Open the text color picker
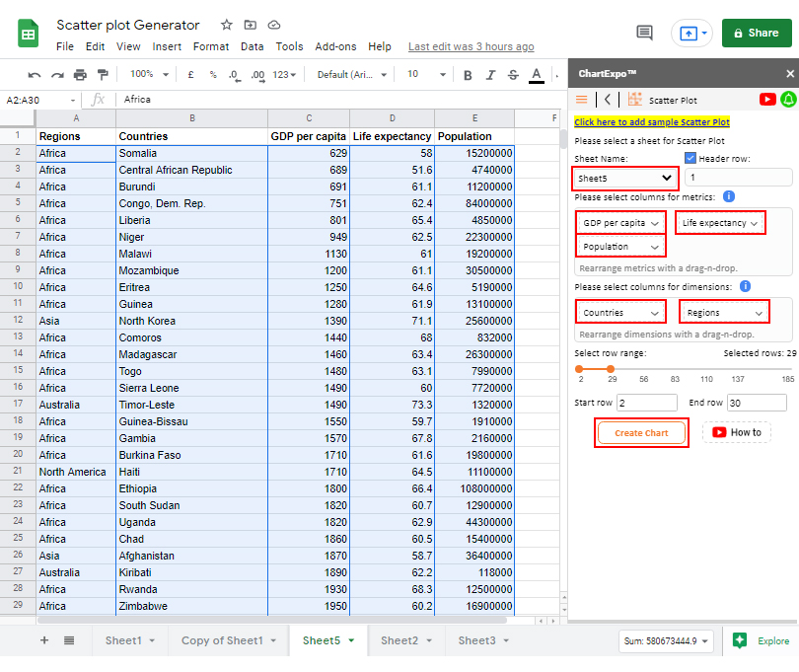 pos(536,75)
